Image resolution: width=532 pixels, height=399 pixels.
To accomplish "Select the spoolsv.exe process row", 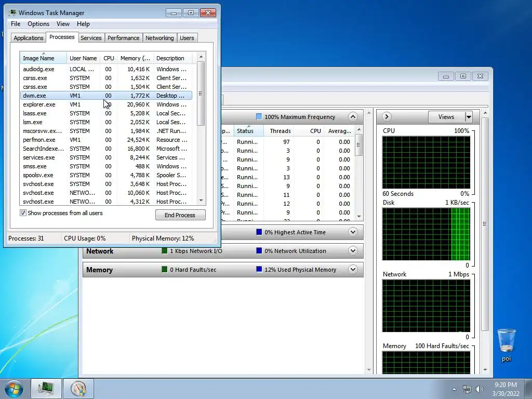I will (106, 175).
